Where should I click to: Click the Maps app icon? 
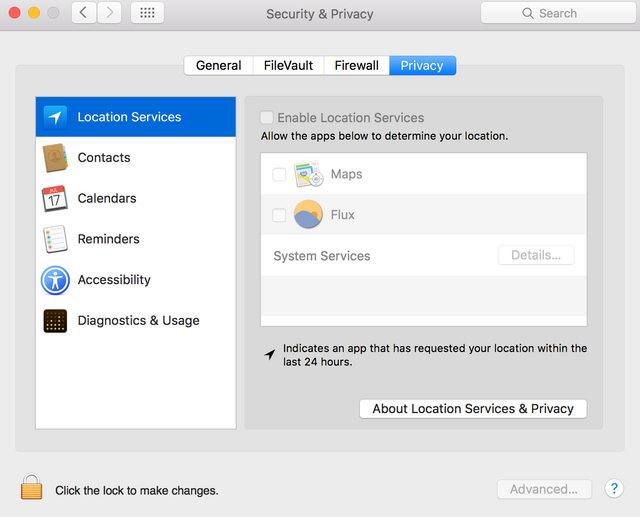pyautogui.click(x=309, y=174)
